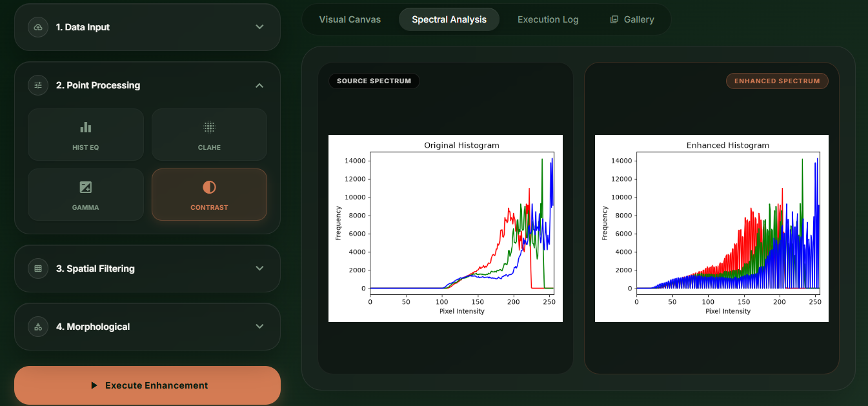Collapse the Point Processing section chevron
This screenshot has width=868, height=406.
[x=259, y=85]
